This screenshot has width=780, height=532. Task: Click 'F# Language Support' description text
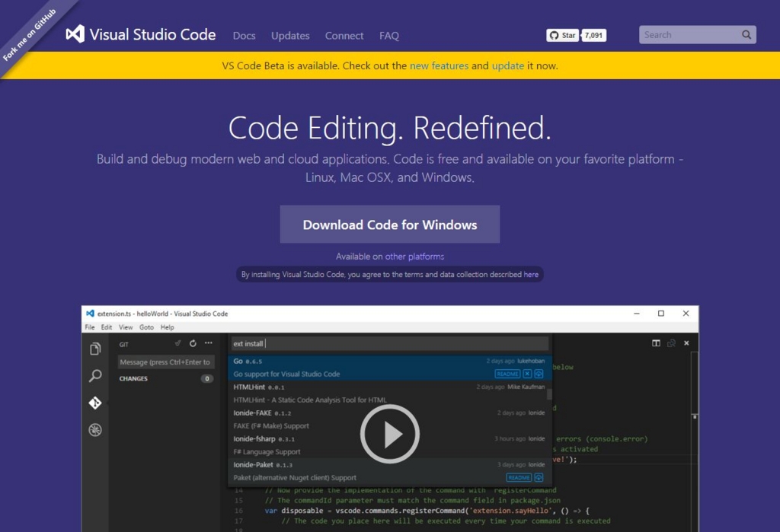click(267, 452)
